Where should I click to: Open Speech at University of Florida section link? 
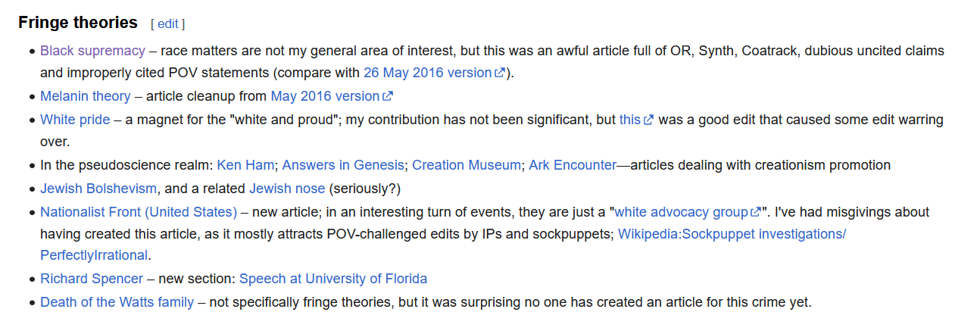point(333,279)
